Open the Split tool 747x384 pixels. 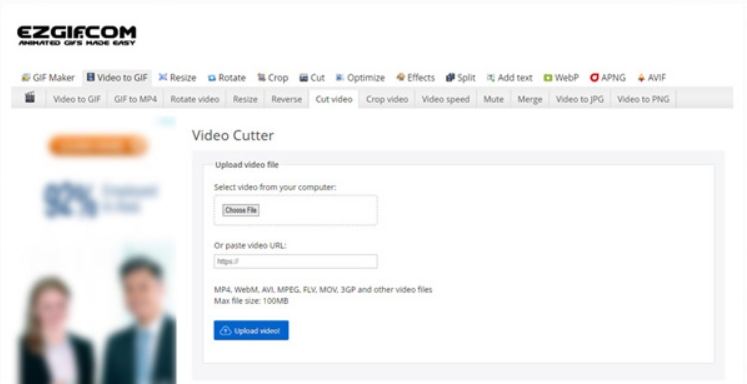(x=461, y=78)
